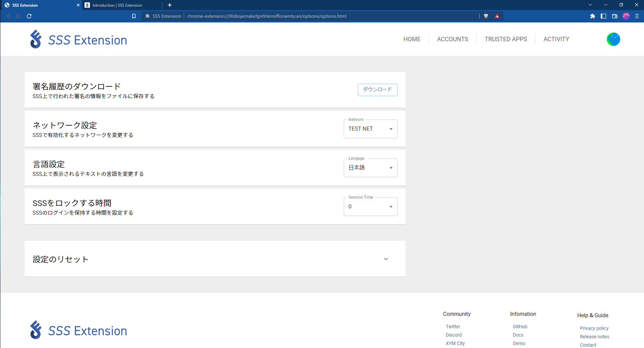Screen dimensions: 644x348
Task: Click the footer SSS Extension logo
Action: click(x=78, y=330)
